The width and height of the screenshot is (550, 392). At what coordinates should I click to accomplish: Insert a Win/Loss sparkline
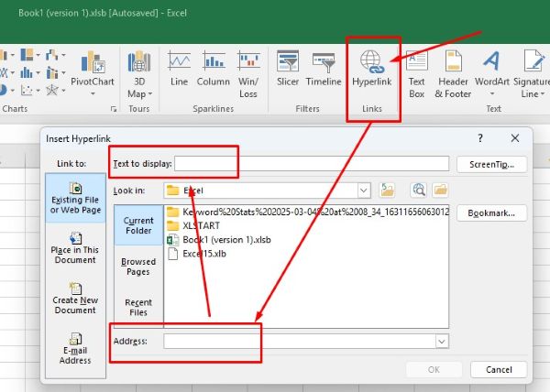click(248, 74)
